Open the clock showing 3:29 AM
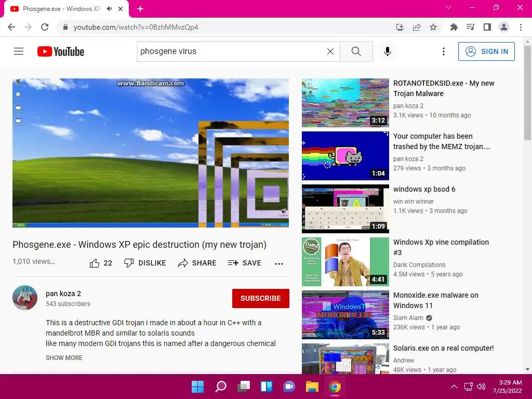Viewport: 532px width, 399px height. tap(507, 387)
